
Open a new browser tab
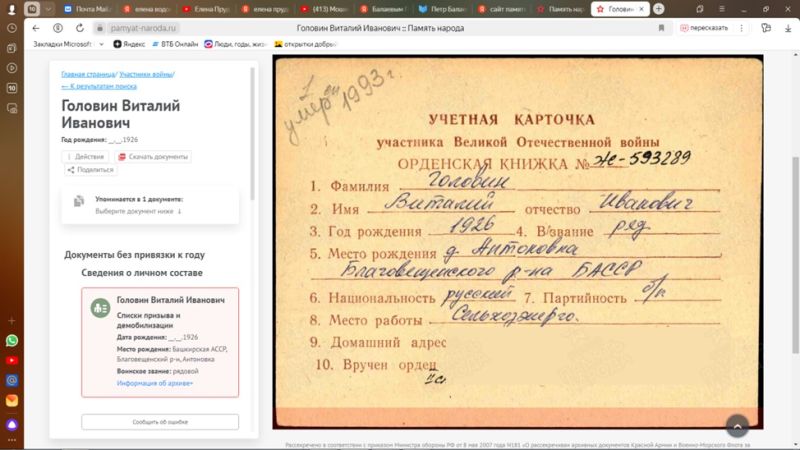(x=659, y=9)
